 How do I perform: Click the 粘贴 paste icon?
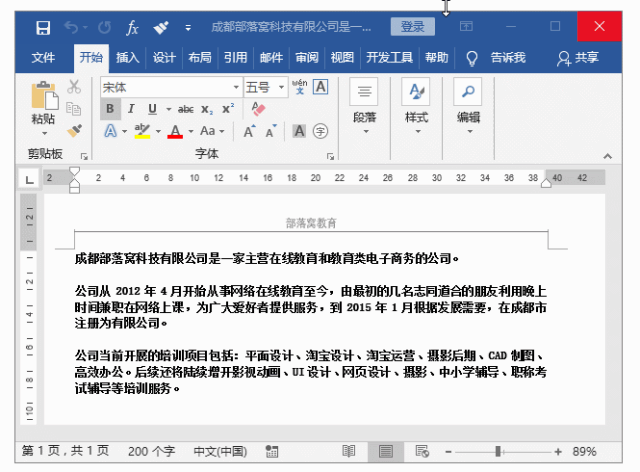[44, 96]
